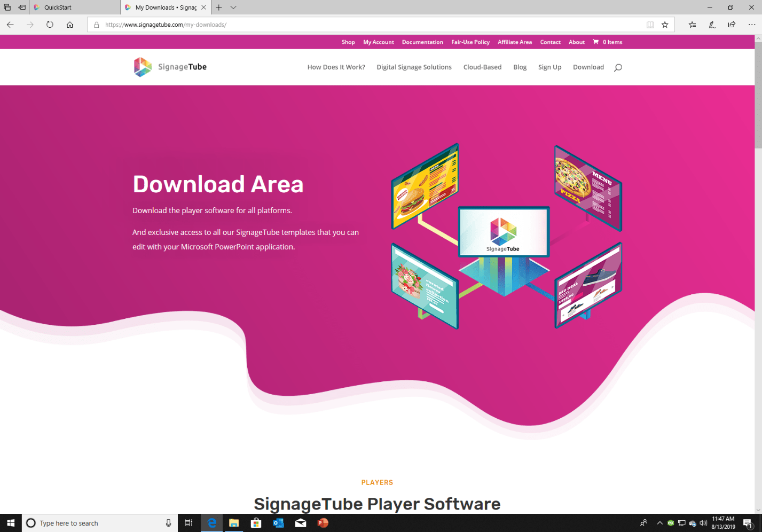The height and width of the screenshot is (532, 762).
Task: Click Cortana microphone icon
Action: pos(168,523)
